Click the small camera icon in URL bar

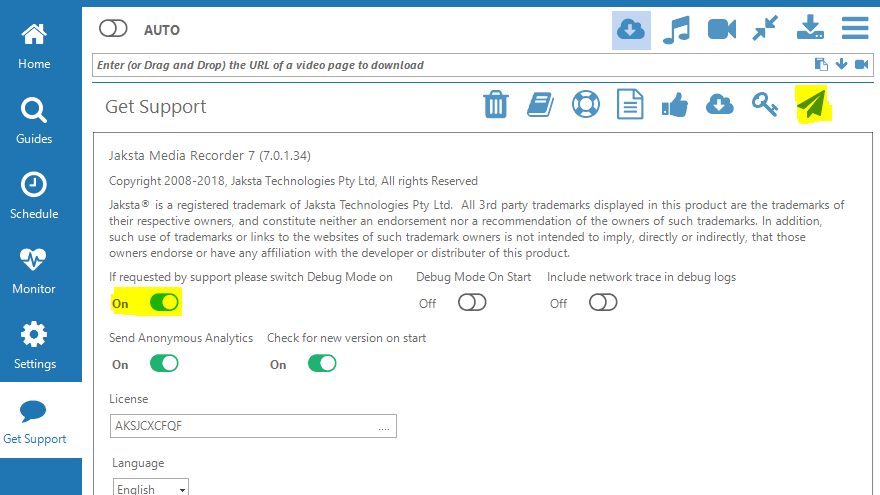[x=861, y=65]
